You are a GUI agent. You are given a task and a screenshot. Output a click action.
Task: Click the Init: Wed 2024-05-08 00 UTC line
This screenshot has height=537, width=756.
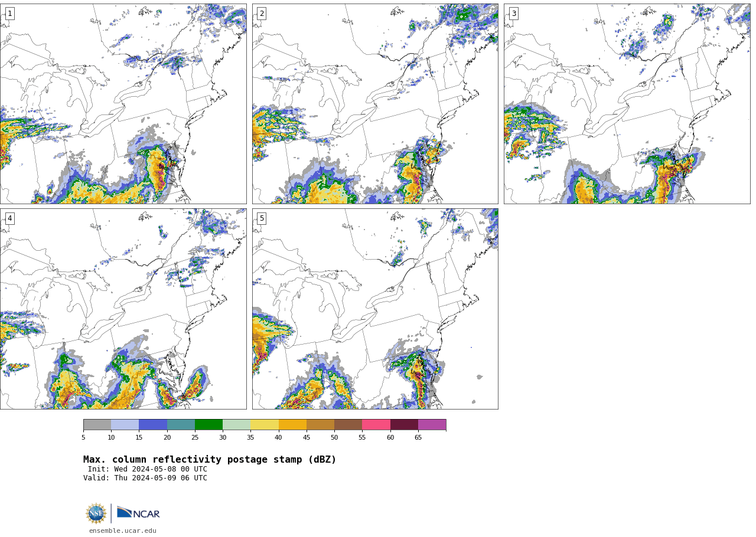click(148, 469)
